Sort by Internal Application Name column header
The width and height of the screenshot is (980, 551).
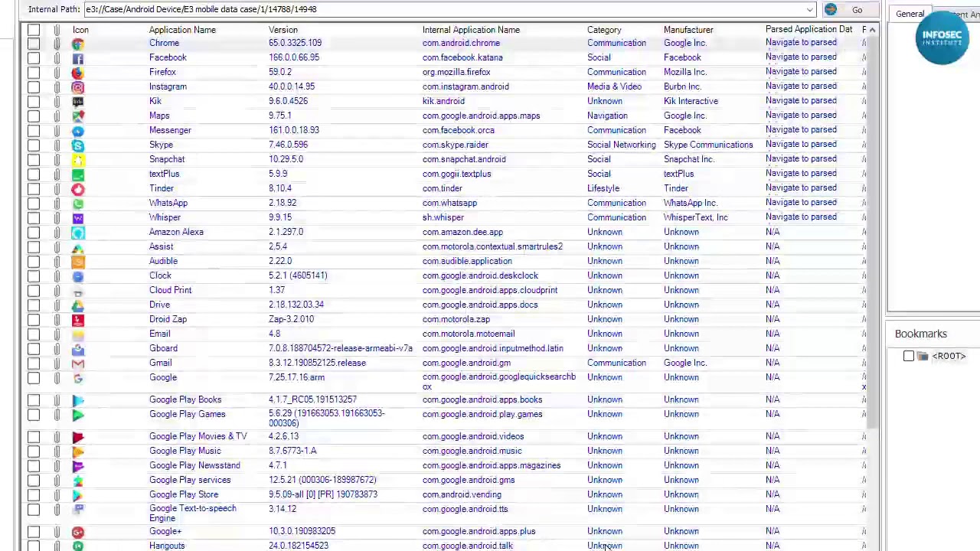pyautogui.click(x=471, y=30)
